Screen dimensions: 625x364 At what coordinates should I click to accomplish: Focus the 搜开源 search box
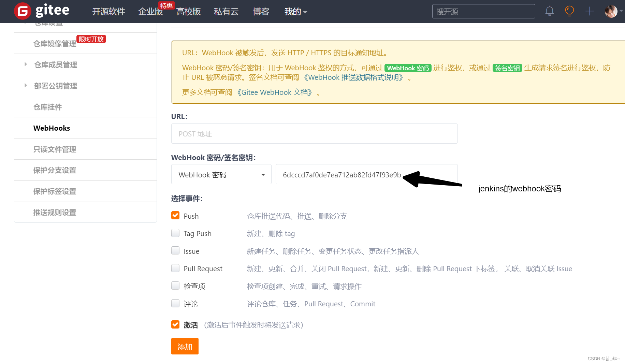point(484,11)
